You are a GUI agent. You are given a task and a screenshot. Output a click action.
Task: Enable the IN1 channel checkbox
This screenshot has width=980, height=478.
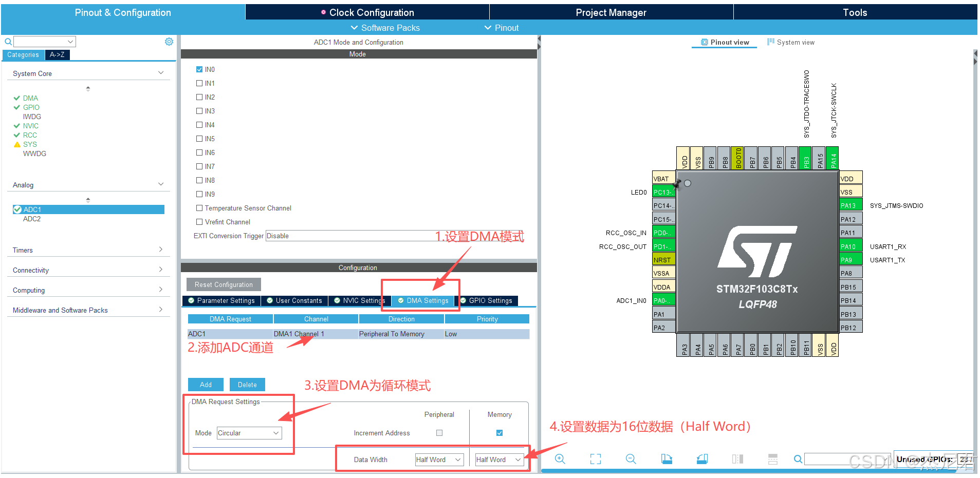(x=199, y=83)
